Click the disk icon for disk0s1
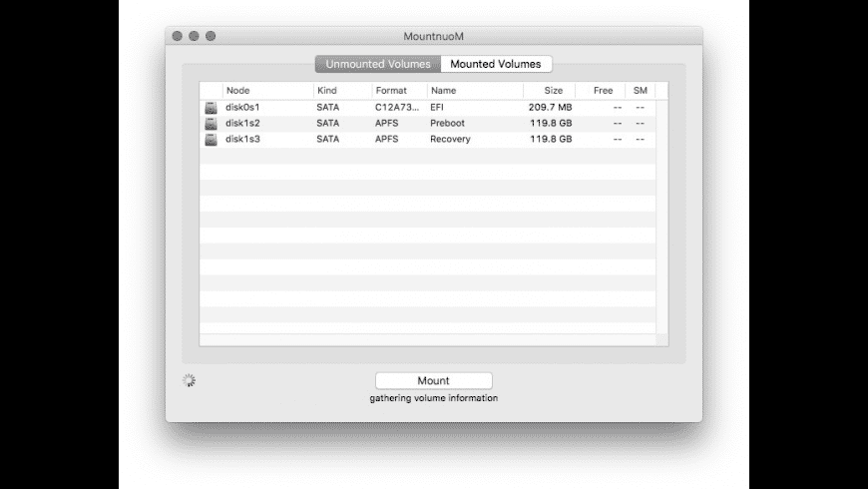868x489 pixels. pyautogui.click(x=211, y=108)
